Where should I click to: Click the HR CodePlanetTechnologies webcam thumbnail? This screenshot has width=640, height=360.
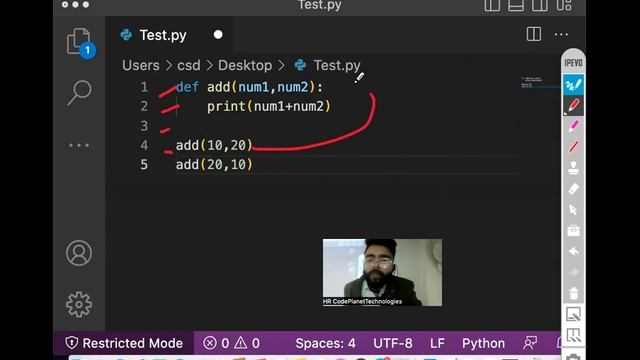tap(382, 272)
